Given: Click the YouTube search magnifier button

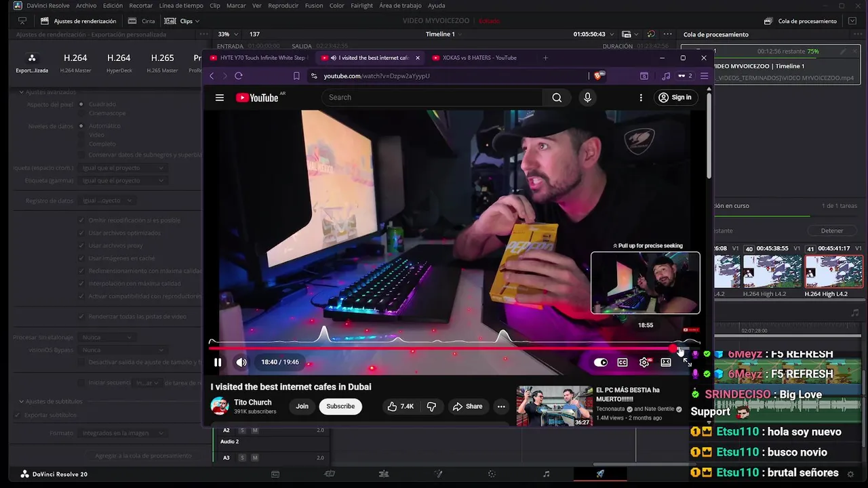Looking at the screenshot, I should 557,98.
